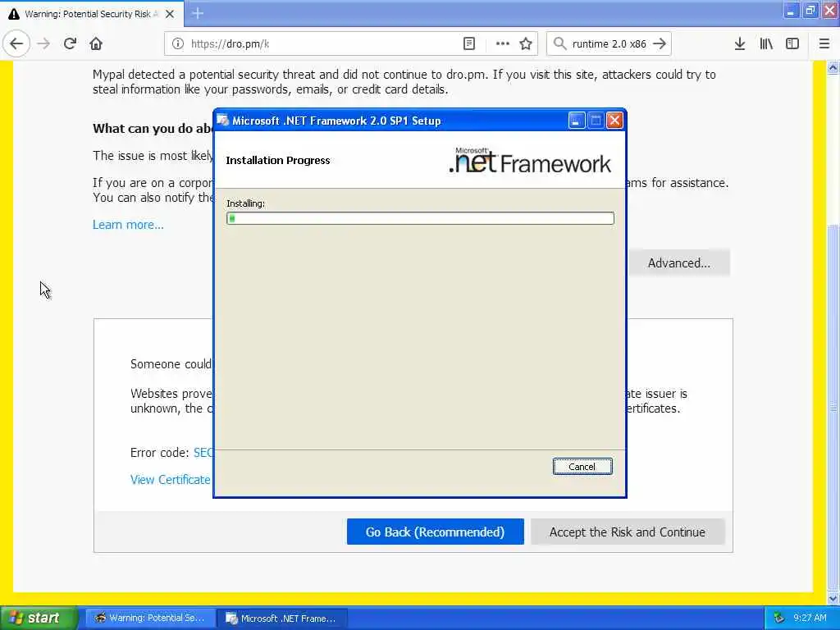The height and width of the screenshot is (630, 840).
Task: Open the Windows Start menu
Action: tap(39, 619)
